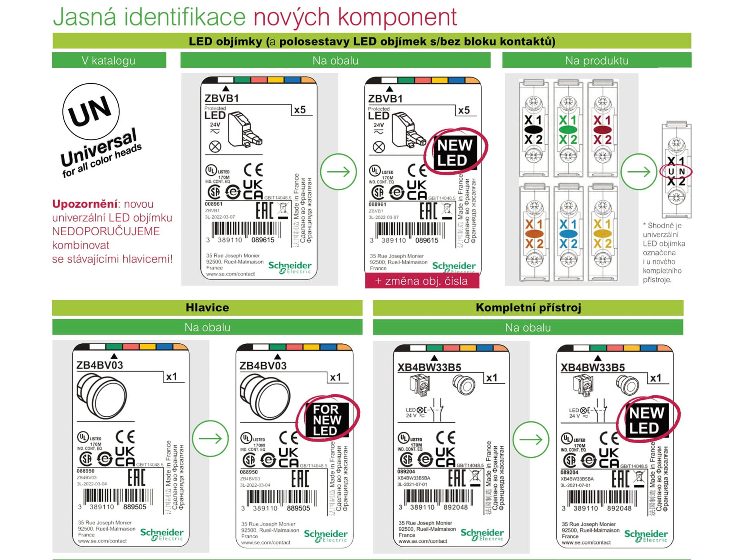
Task: Click the FOR NEW LED badge
Action: (x=327, y=420)
